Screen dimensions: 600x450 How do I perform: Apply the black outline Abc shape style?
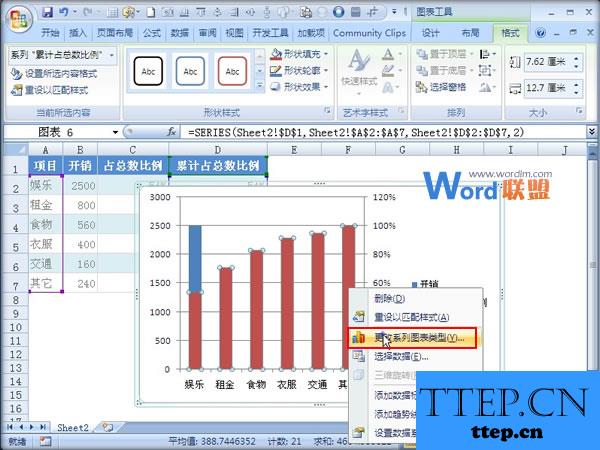click(x=148, y=71)
